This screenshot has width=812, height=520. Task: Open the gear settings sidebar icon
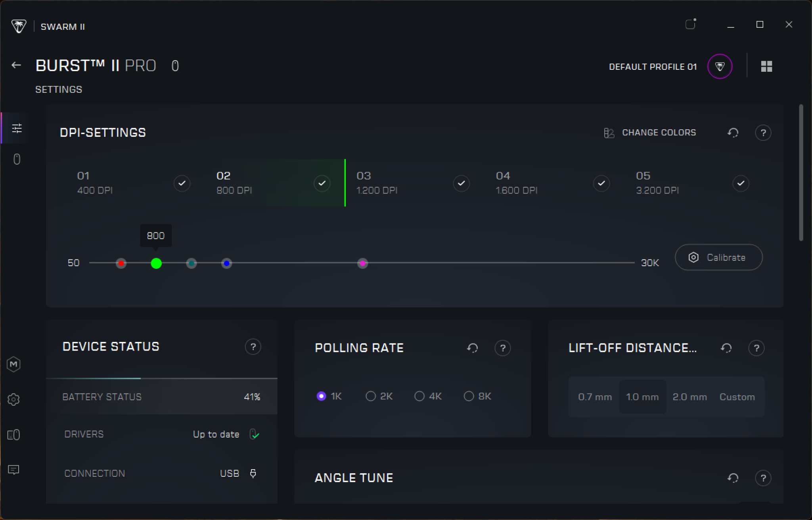[14, 399]
